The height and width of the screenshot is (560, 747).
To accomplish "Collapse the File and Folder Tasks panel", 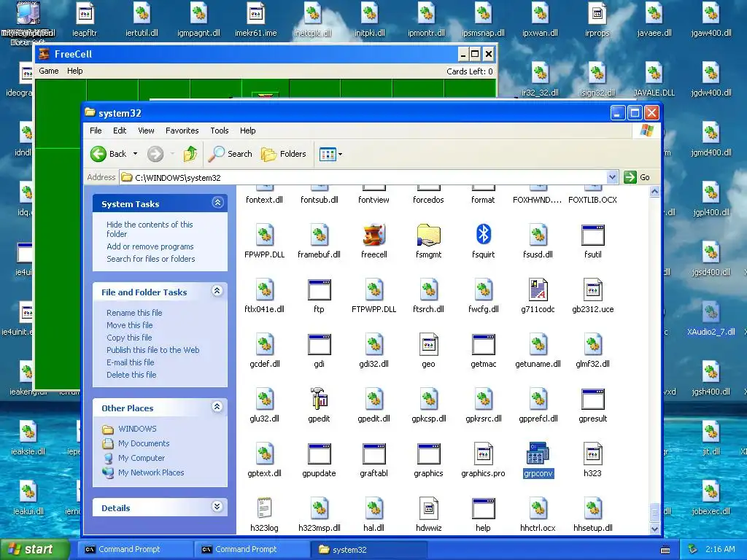I will point(217,291).
